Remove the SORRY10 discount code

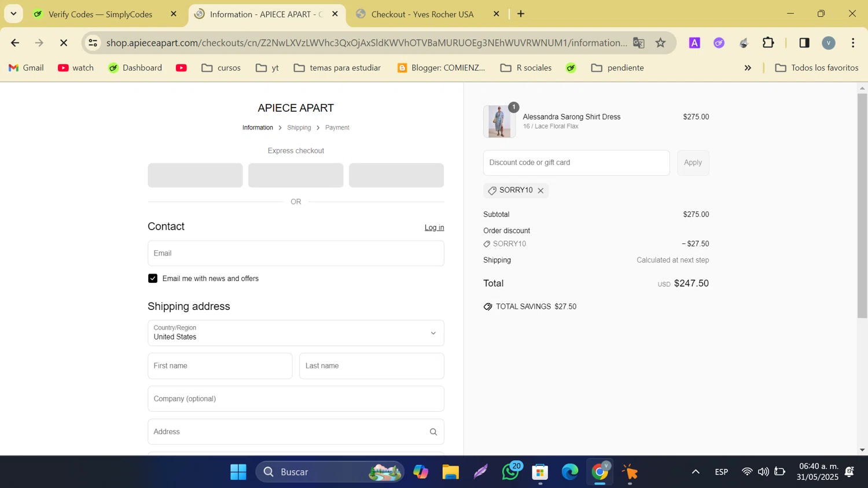[x=540, y=191]
